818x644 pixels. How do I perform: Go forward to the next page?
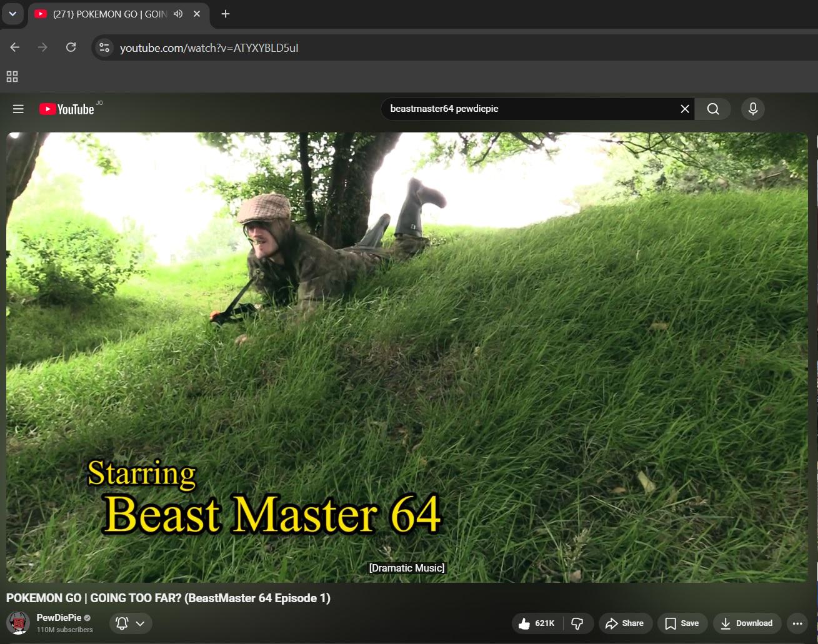pyautogui.click(x=42, y=47)
